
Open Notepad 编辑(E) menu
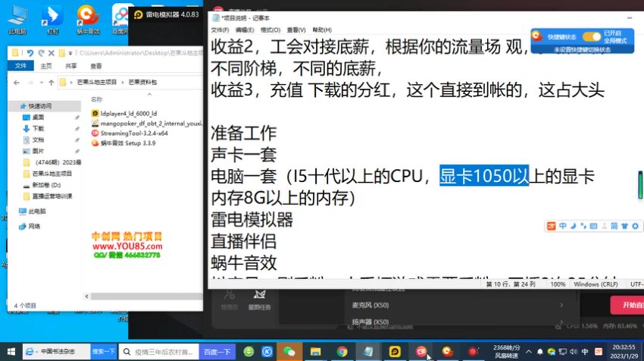(x=245, y=30)
